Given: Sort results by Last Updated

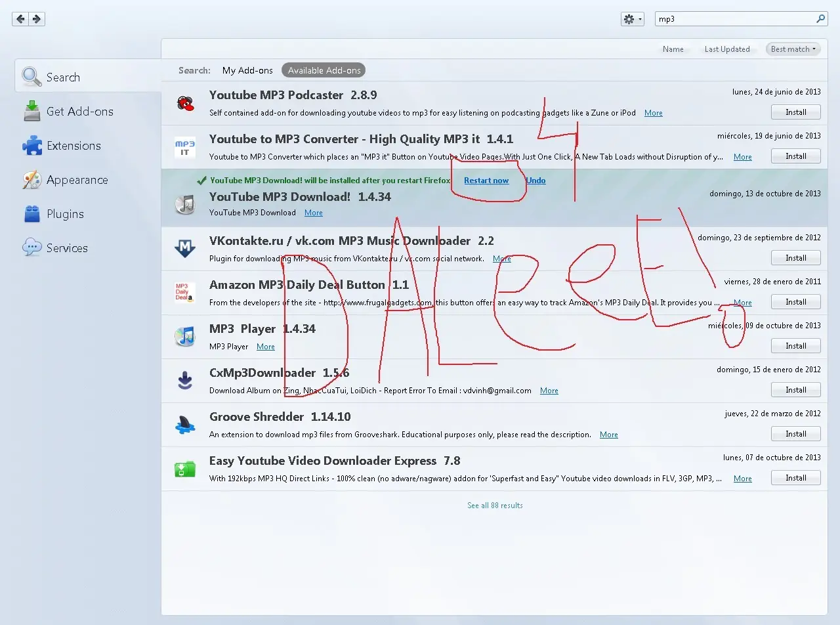Looking at the screenshot, I should click(x=727, y=49).
